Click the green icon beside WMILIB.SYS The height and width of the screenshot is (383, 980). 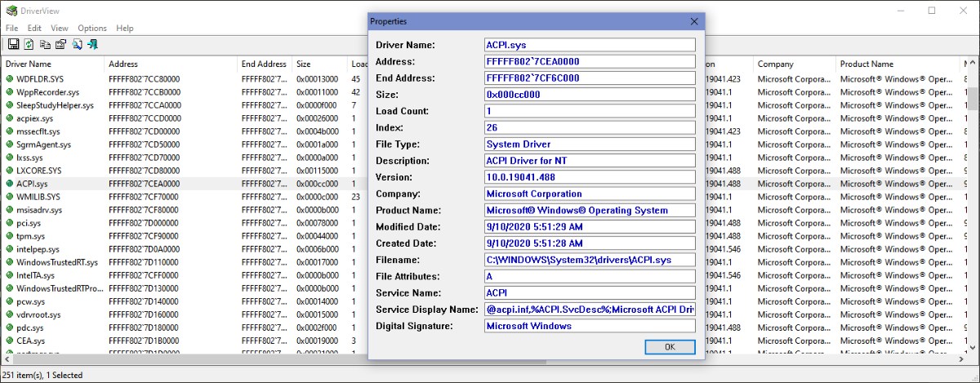tap(10, 197)
